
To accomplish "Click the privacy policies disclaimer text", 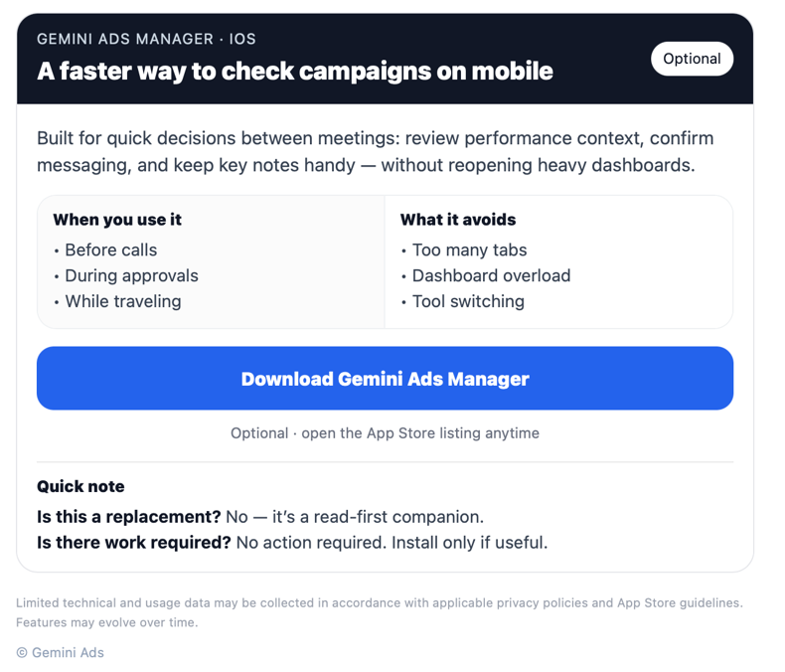I will [380, 602].
